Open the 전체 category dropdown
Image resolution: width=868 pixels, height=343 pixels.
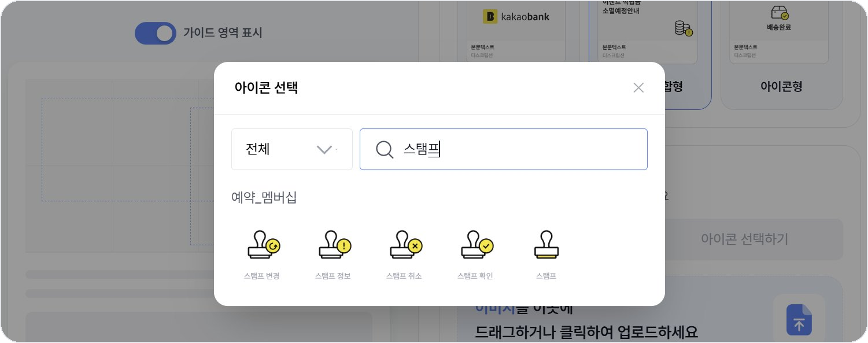(292, 149)
